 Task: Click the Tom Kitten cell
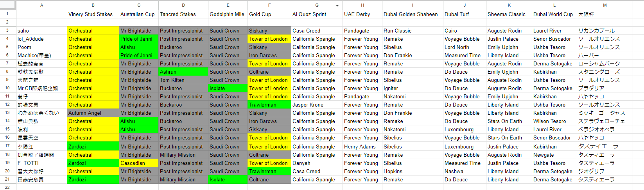click(x=183, y=80)
